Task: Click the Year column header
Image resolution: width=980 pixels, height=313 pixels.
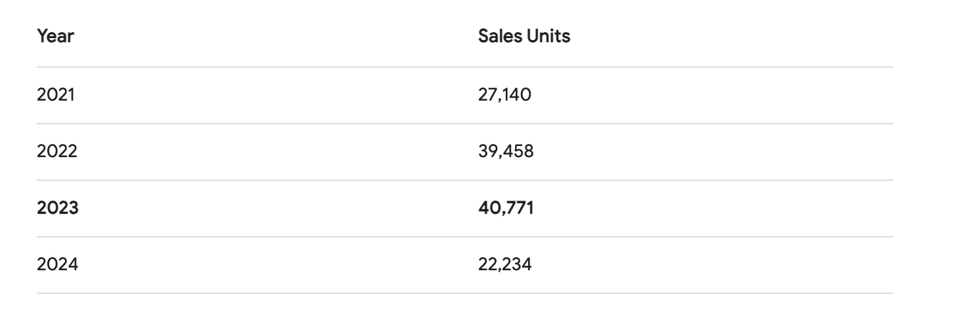Action: click(x=55, y=37)
